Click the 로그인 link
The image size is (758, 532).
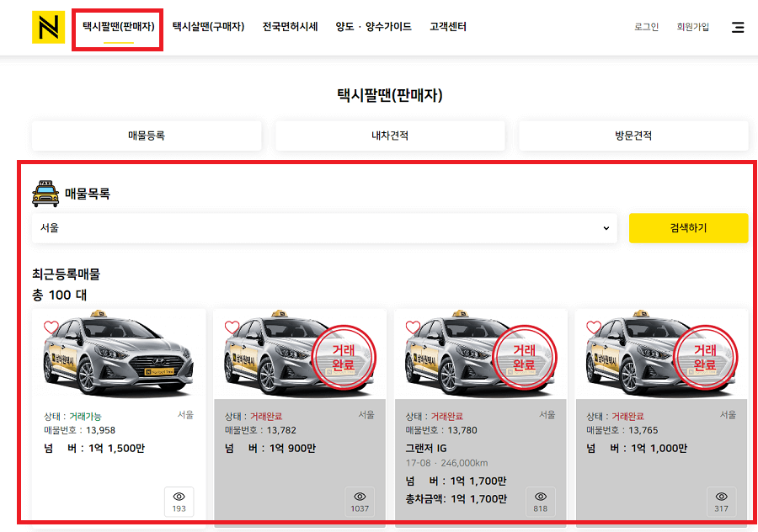[x=645, y=27]
